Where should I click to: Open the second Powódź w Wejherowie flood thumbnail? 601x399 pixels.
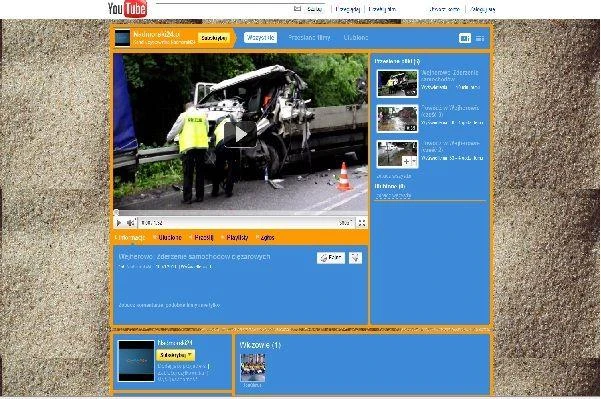click(397, 154)
